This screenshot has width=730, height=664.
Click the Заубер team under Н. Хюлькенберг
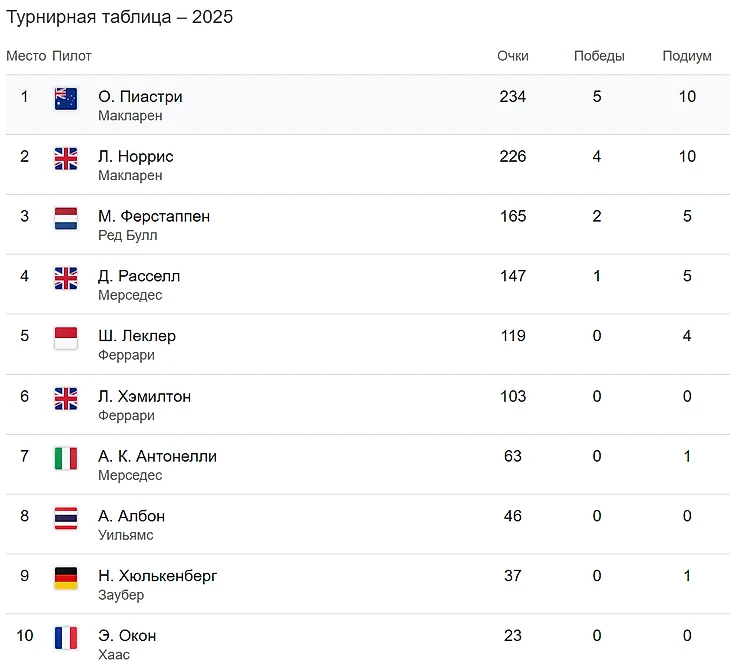pos(121,596)
